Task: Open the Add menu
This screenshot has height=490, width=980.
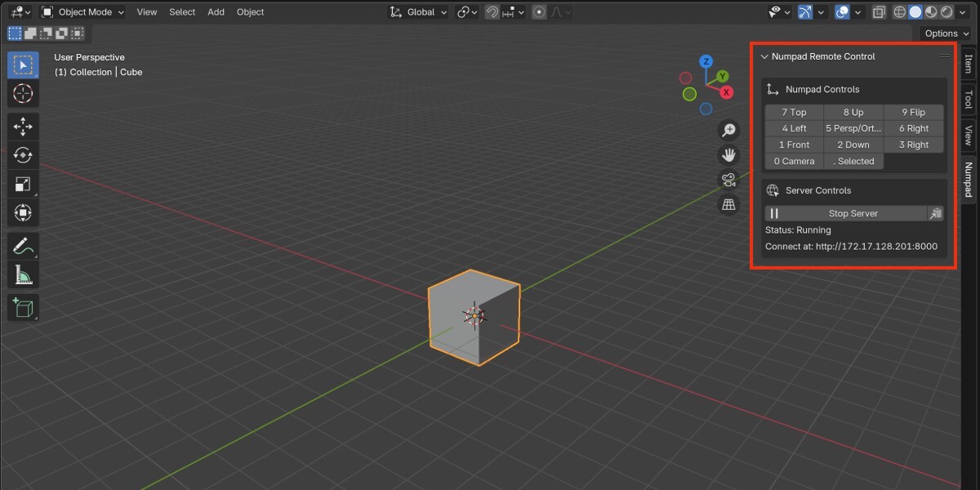Action: tap(216, 12)
